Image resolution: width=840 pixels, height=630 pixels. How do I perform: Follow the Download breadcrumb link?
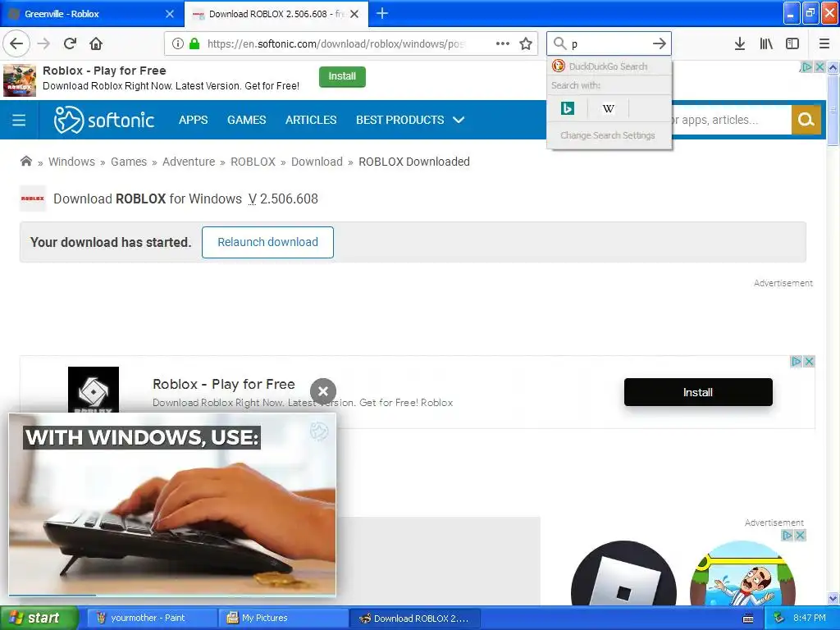point(317,162)
